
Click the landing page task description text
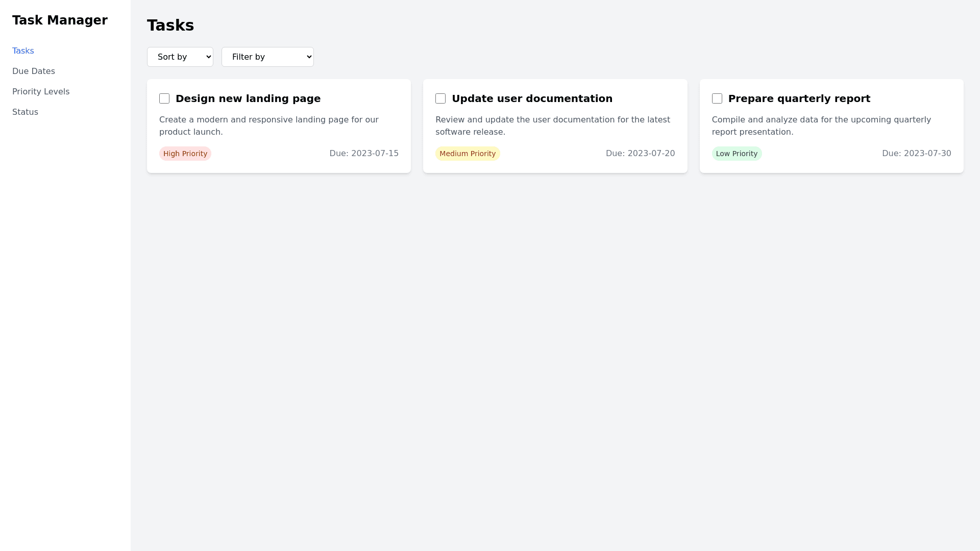point(269,126)
